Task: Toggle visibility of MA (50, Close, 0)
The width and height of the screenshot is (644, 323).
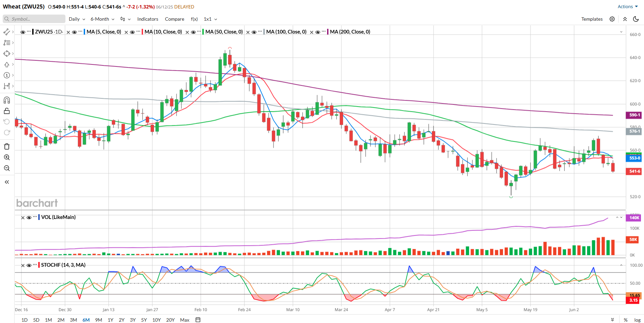Action: (x=193, y=32)
